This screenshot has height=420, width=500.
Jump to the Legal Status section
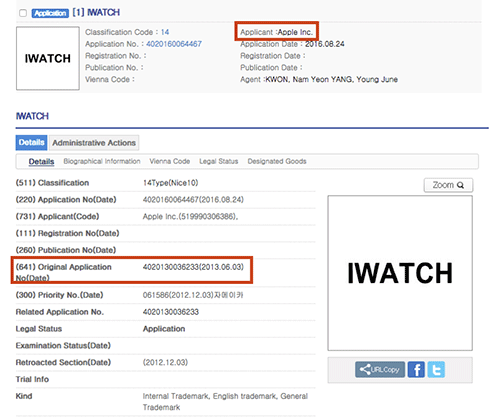click(219, 161)
